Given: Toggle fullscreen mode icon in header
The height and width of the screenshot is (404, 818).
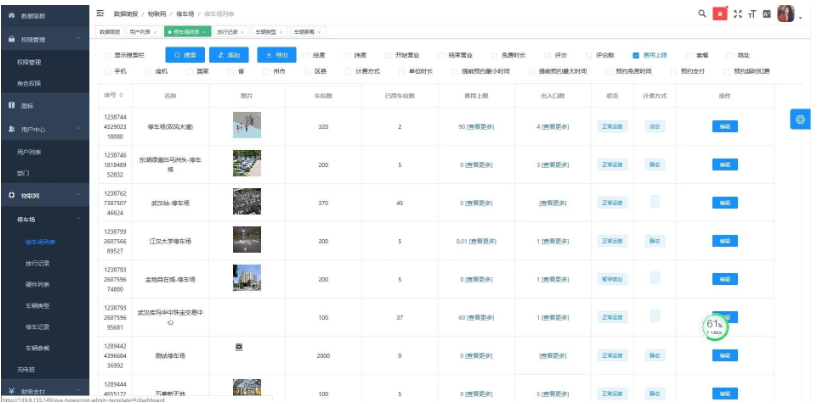Looking at the screenshot, I should click(x=738, y=14).
